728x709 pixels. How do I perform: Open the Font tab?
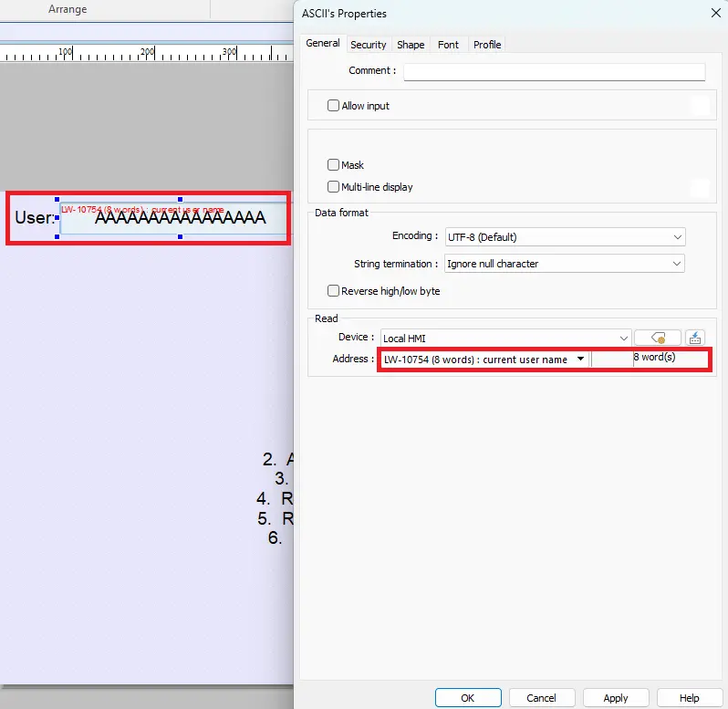point(448,45)
